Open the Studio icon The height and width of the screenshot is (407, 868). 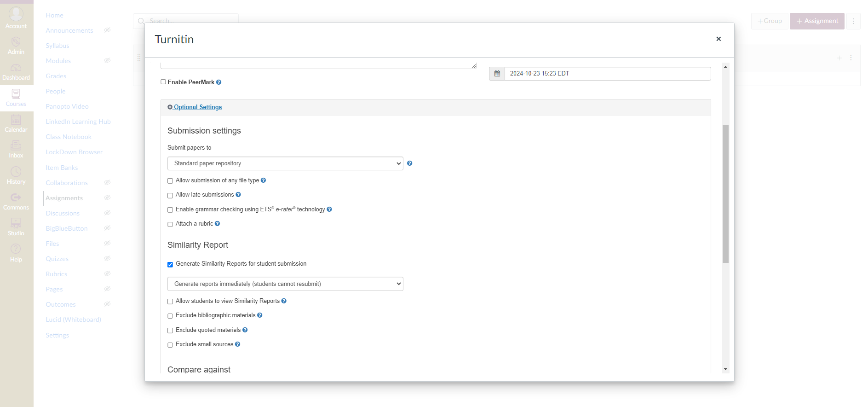pos(16,223)
